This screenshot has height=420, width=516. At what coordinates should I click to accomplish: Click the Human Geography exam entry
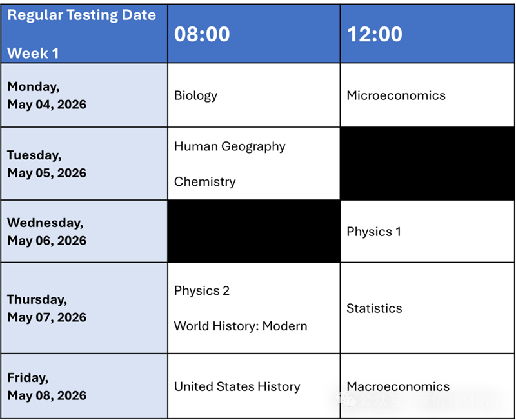click(230, 146)
